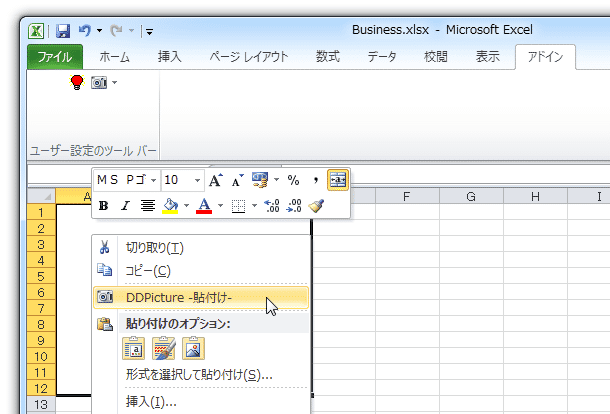610x414 pixels.
Task: Click the Format Painter brush
Action: [x=316, y=205]
